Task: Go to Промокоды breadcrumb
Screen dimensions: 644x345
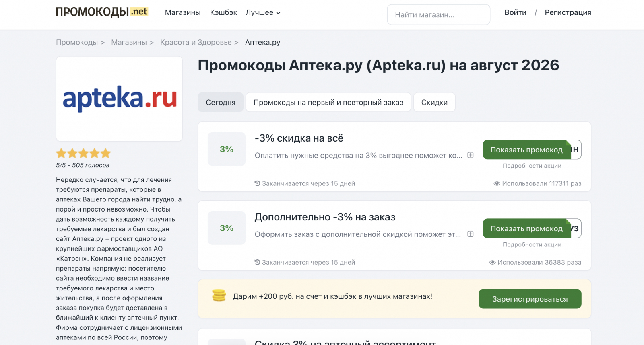Action: 77,42
